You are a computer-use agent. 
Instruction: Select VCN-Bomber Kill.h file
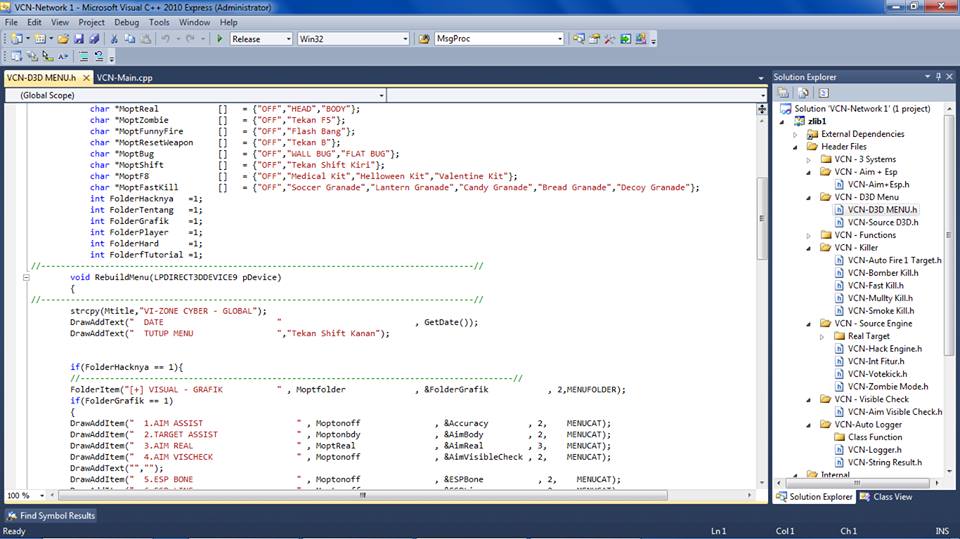coord(883,273)
